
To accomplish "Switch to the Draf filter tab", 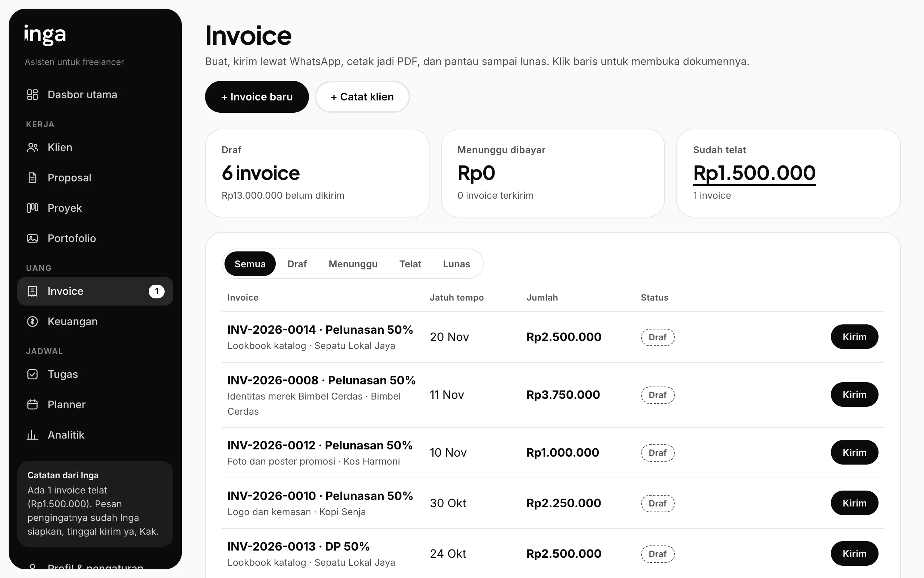I will click(297, 264).
